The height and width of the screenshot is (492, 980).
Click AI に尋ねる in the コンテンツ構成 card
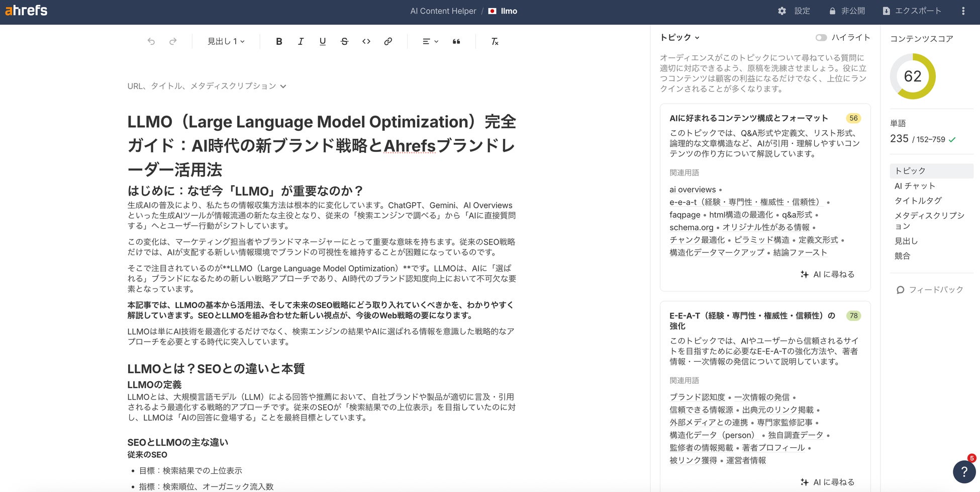(827, 274)
